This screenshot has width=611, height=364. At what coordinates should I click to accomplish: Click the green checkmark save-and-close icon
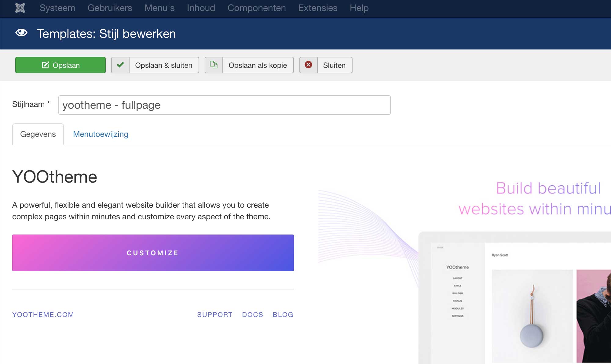(120, 65)
